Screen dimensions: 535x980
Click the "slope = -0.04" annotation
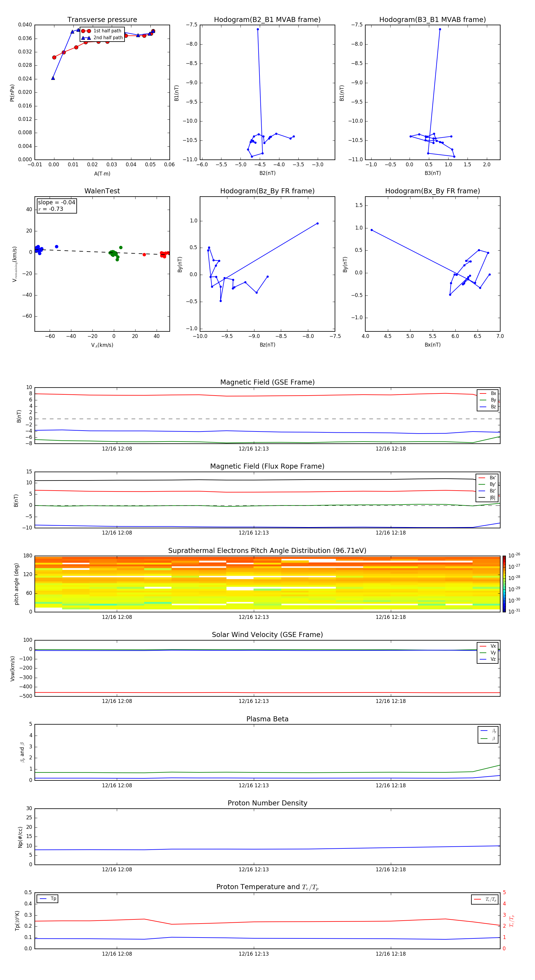pyautogui.click(x=57, y=203)
